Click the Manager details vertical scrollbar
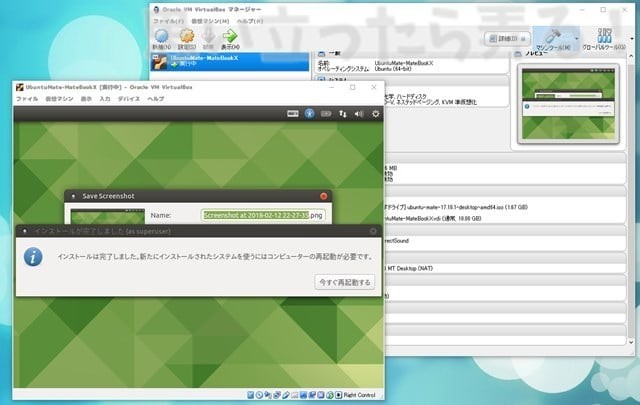The image size is (640, 405). click(x=632, y=198)
